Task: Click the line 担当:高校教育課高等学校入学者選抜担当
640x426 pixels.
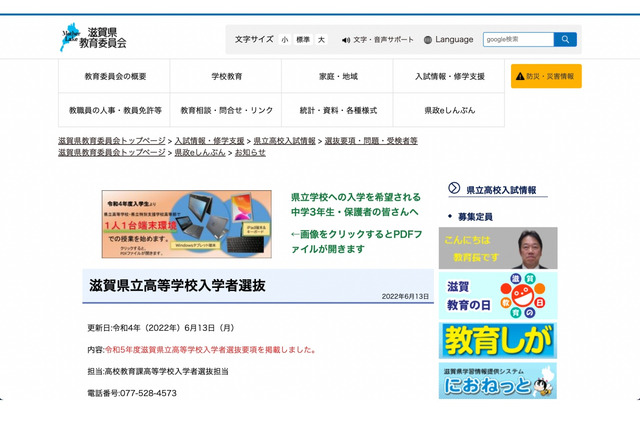Action: pyautogui.click(x=158, y=371)
